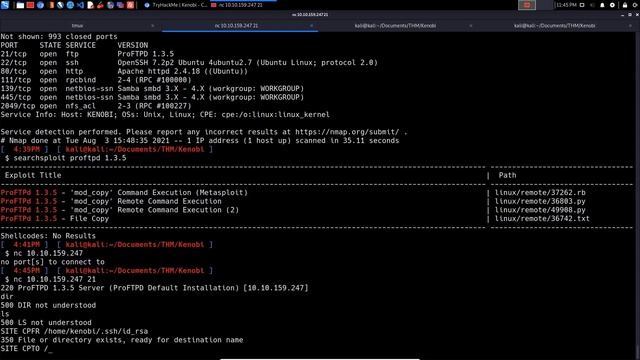Click the 'Path' column header

coord(507,175)
